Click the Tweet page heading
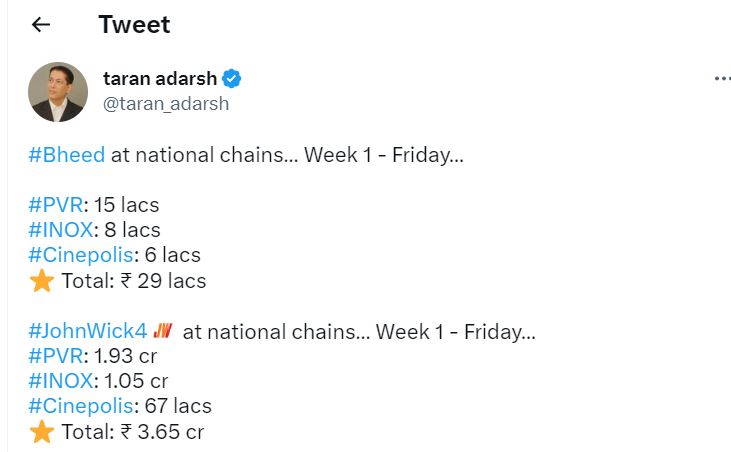This screenshot has height=452, width=731. (134, 25)
